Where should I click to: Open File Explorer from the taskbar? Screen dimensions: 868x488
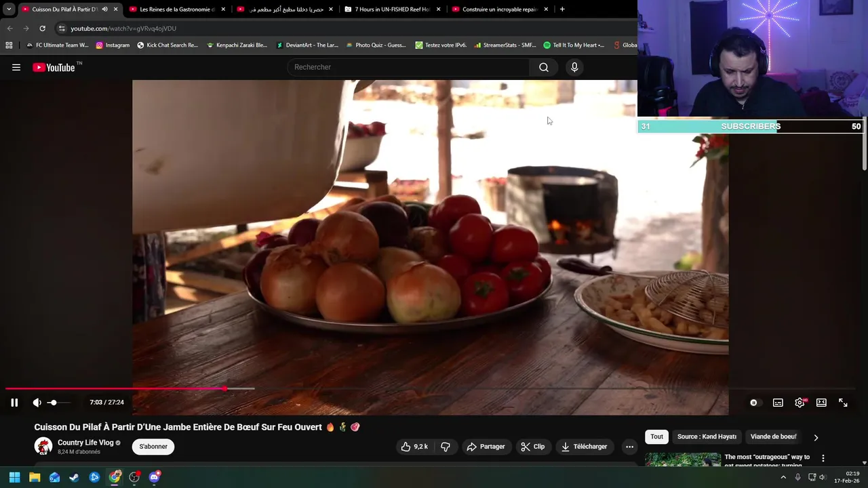(x=35, y=477)
